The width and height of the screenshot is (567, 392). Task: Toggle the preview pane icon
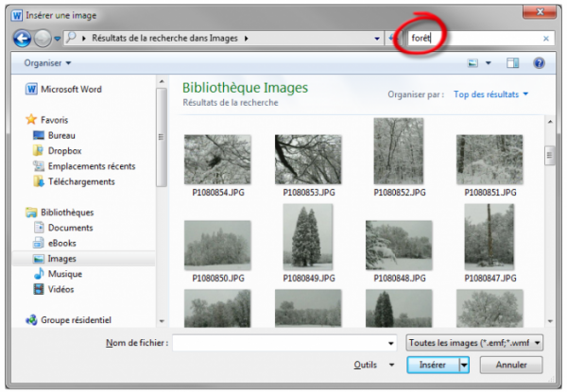513,63
